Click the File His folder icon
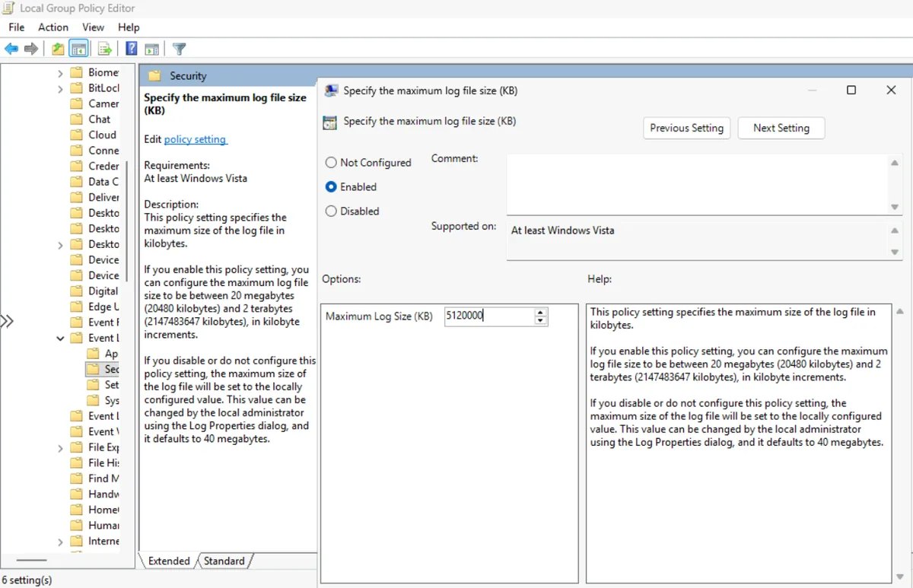Image resolution: width=913 pixels, height=588 pixels. [x=76, y=462]
